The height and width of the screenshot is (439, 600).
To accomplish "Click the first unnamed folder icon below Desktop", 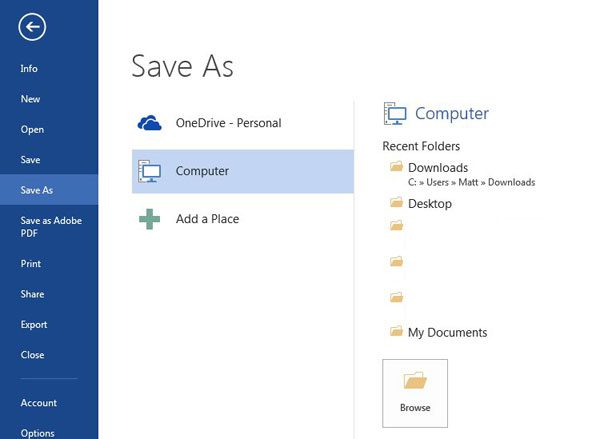I will click(x=396, y=225).
